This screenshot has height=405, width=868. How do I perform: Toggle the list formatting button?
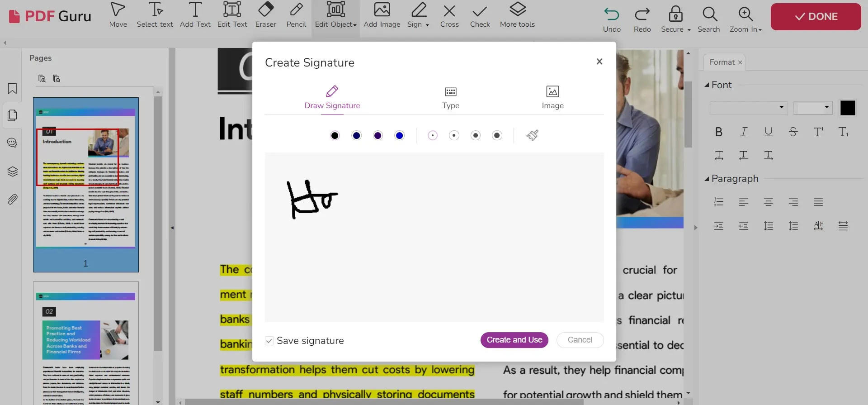719,202
